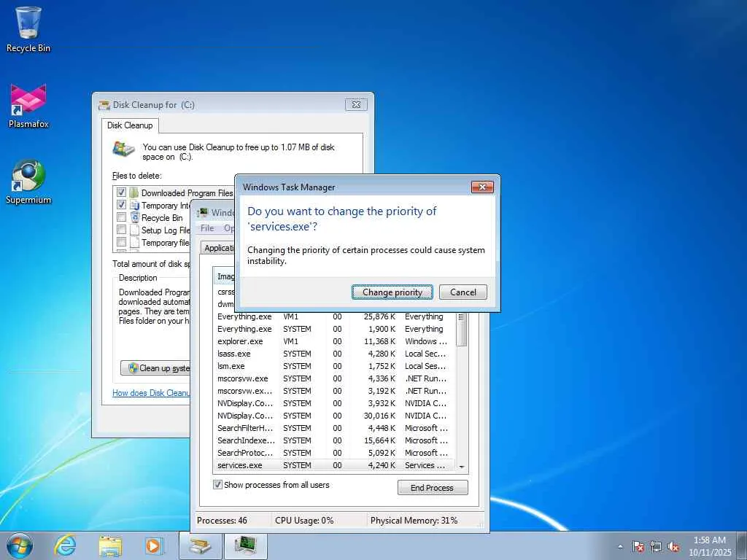Uncheck Downloaded Program Files checkbox
Screen dimensions: 747x560
[122, 192]
